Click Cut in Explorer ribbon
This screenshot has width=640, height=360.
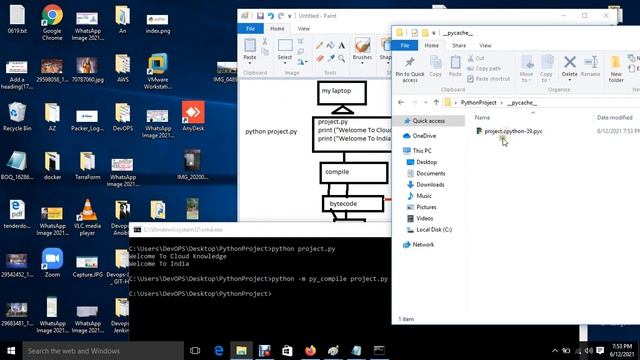pos(476,58)
